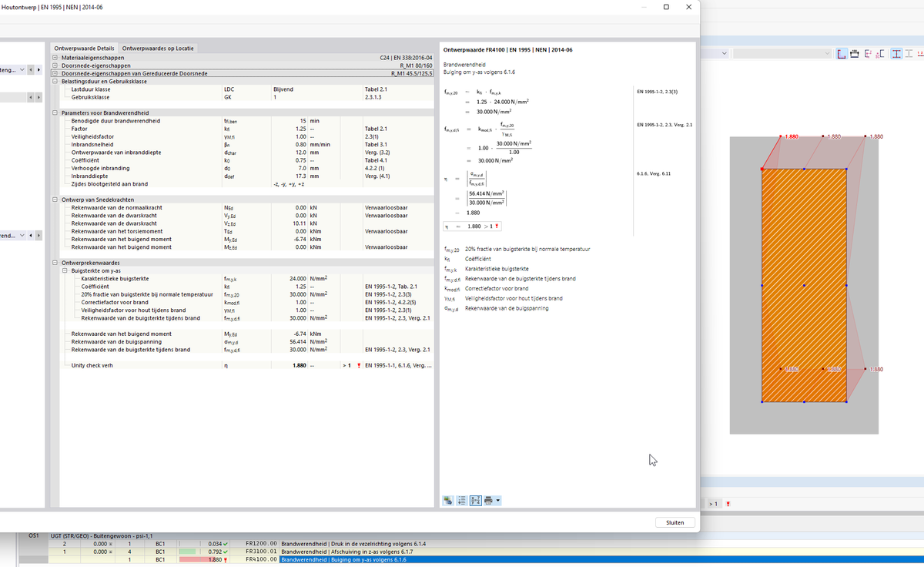Enable the local axes display icon
This screenshot has width=924, height=567.
click(x=868, y=54)
